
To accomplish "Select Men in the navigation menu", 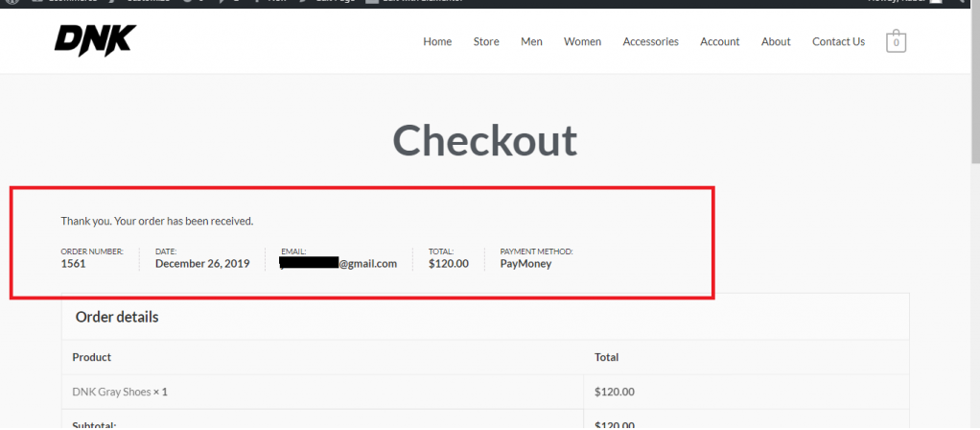I will 531,41.
